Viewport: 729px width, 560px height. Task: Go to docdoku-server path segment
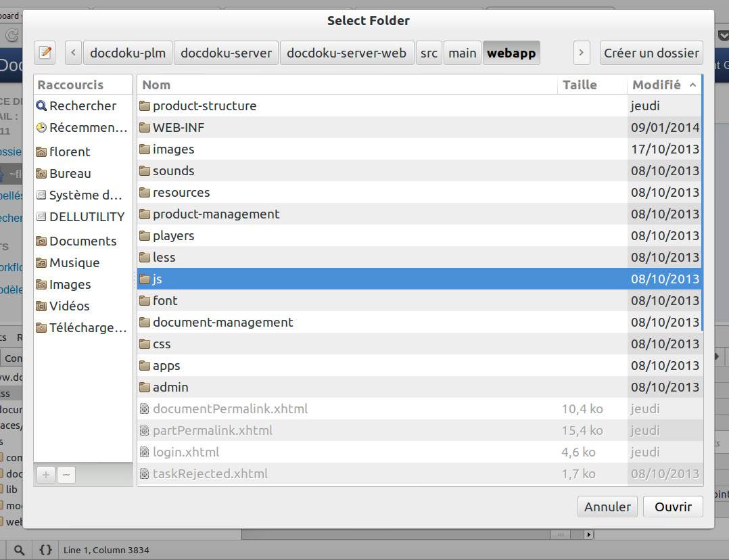tap(226, 53)
